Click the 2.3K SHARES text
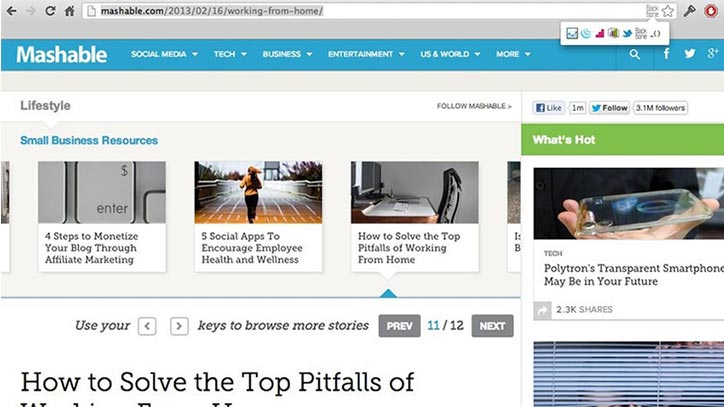This screenshot has width=724, height=407. coord(584,310)
